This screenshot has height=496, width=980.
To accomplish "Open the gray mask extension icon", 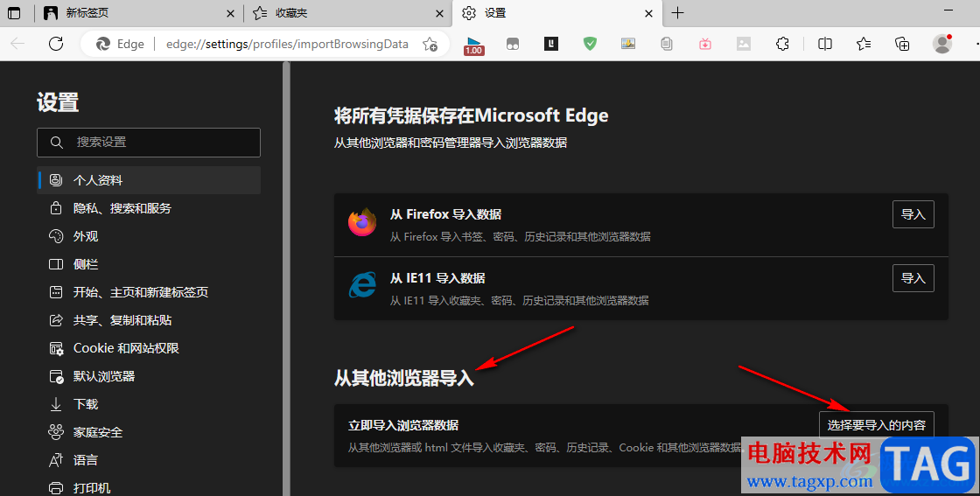I will 513,44.
